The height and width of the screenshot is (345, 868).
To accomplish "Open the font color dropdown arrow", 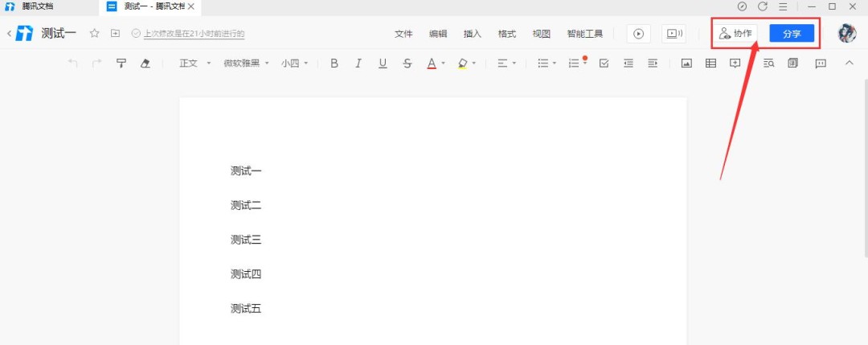I will pyautogui.click(x=444, y=64).
